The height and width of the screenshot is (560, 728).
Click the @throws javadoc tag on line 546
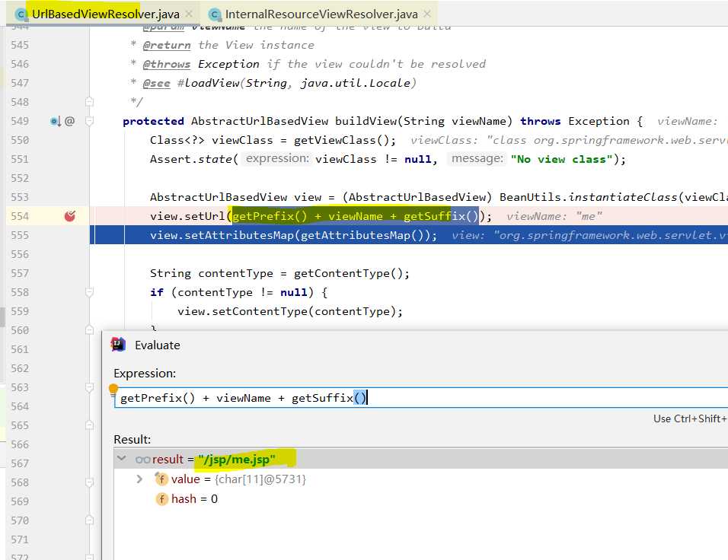[166, 64]
